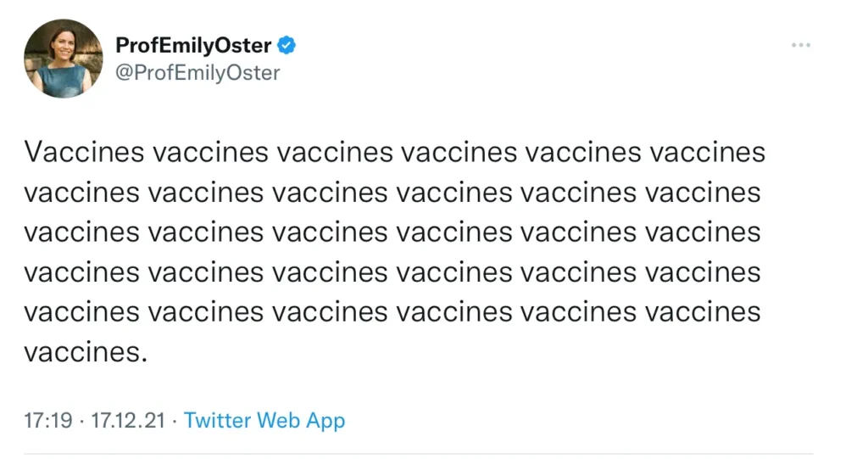This screenshot has width=868, height=459.
Task: Open the tweet's three-dot more options menu
Action: [800, 45]
